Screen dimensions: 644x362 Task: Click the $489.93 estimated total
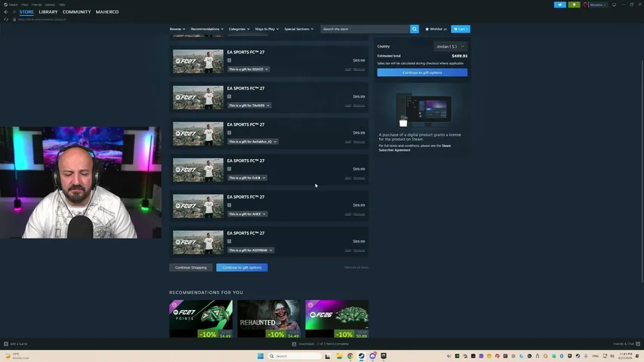[460, 56]
